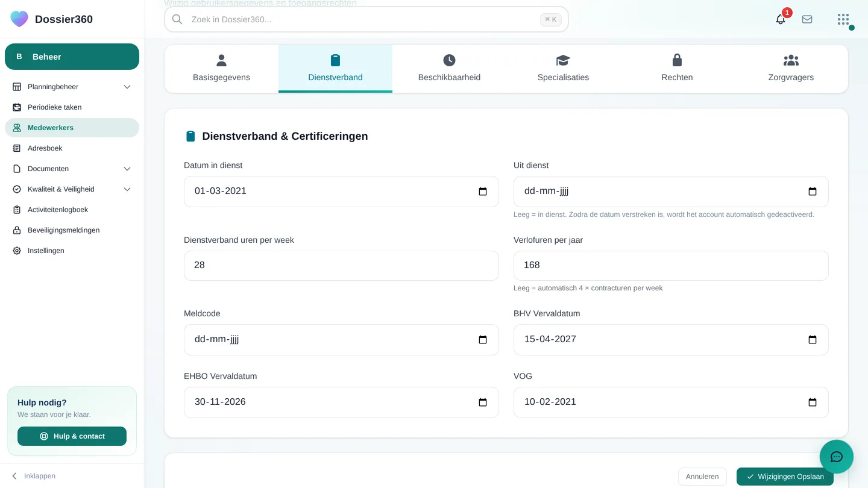
Task: Open Medewerkers in the sidebar
Action: pos(72,128)
